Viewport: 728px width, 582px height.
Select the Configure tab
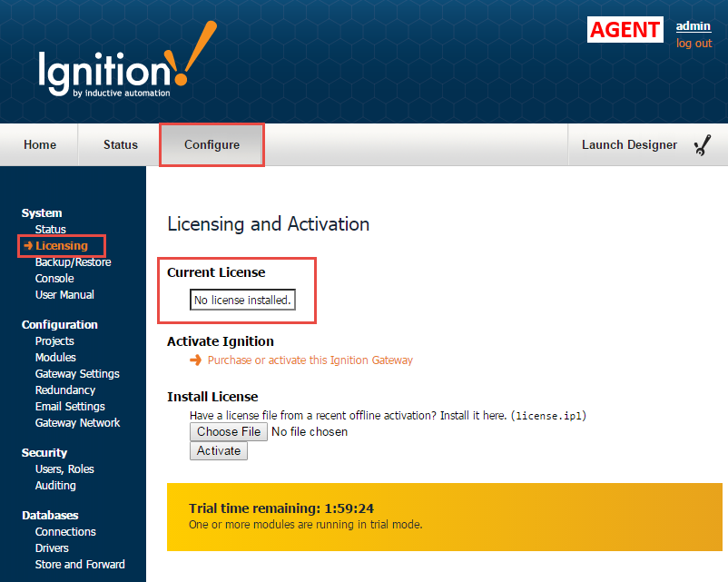(212, 145)
